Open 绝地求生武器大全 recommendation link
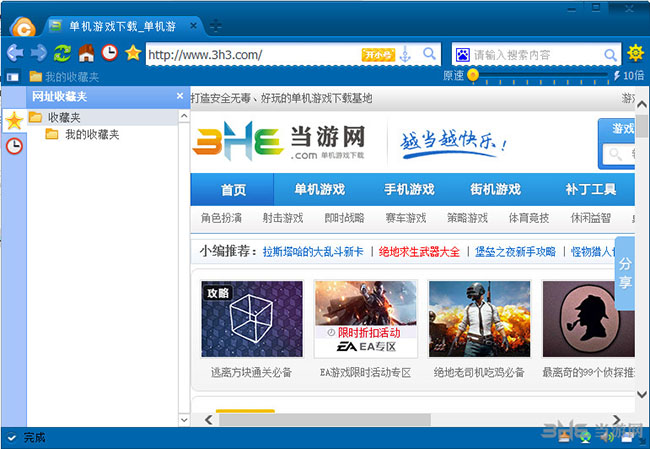The width and height of the screenshot is (650, 449). coord(419,252)
